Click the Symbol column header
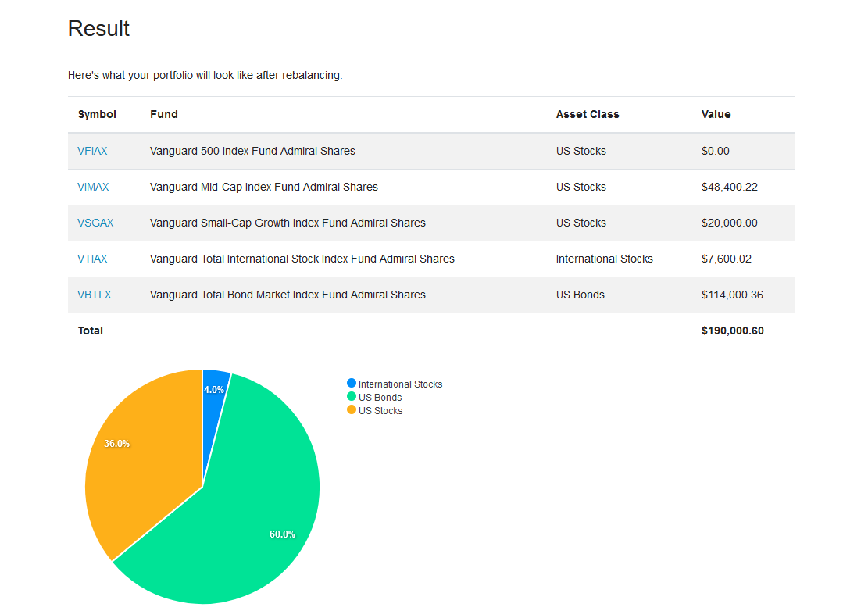 (97, 115)
